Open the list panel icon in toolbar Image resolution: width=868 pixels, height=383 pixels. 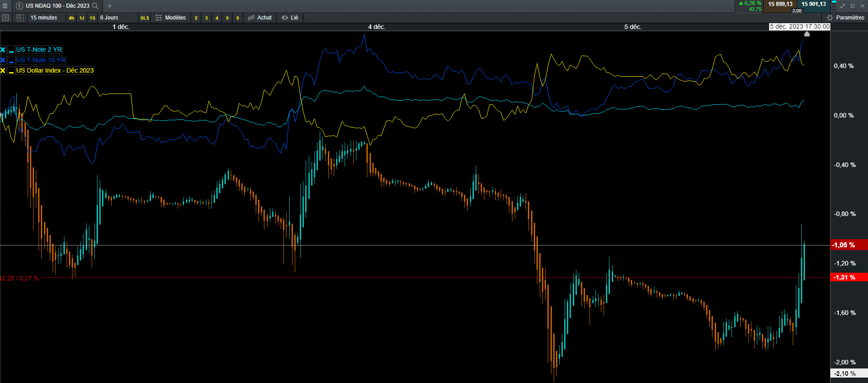(5, 18)
